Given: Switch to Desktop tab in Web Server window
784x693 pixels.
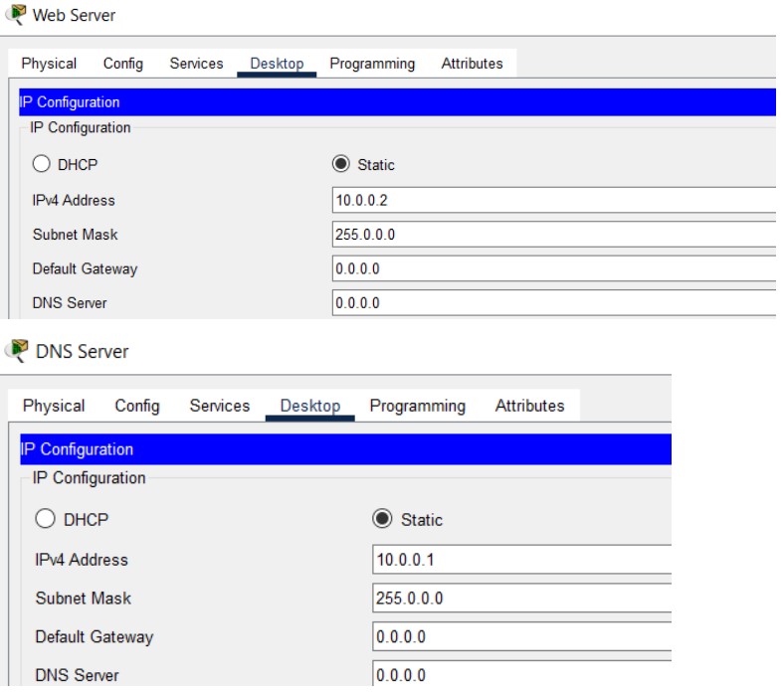Looking at the screenshot, I should (277, 64).
